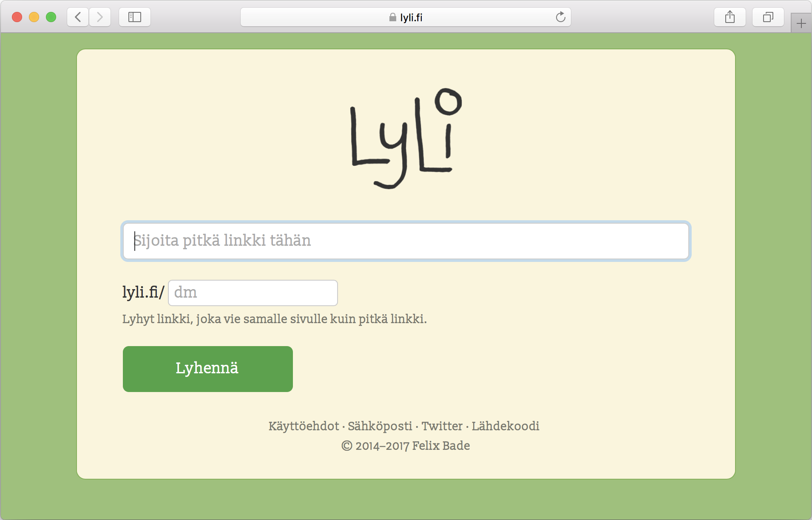Open the Share menu icon
This screenshot has width=812, height=520.
(730, 17)
